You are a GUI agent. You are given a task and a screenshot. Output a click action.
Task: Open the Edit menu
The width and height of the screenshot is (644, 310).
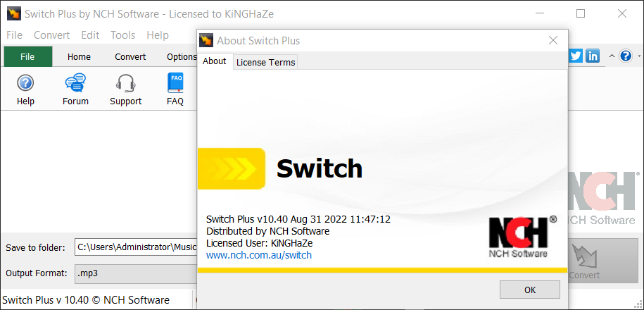tap(90, 35)
